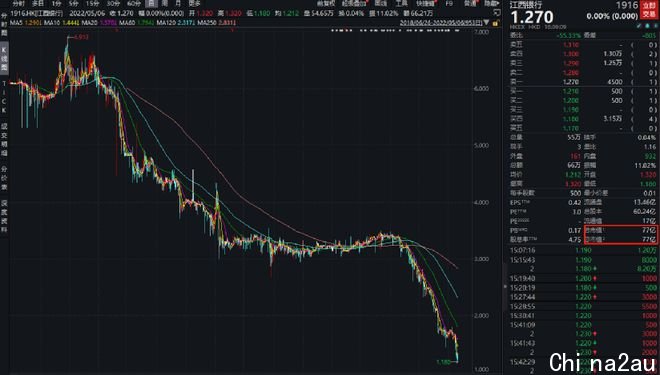
Task: Open the 工具 tools menu
Action: [402, 3]
